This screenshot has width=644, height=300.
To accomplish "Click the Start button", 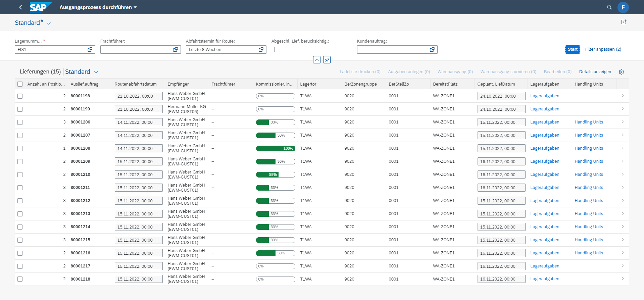I will [573, 49].
